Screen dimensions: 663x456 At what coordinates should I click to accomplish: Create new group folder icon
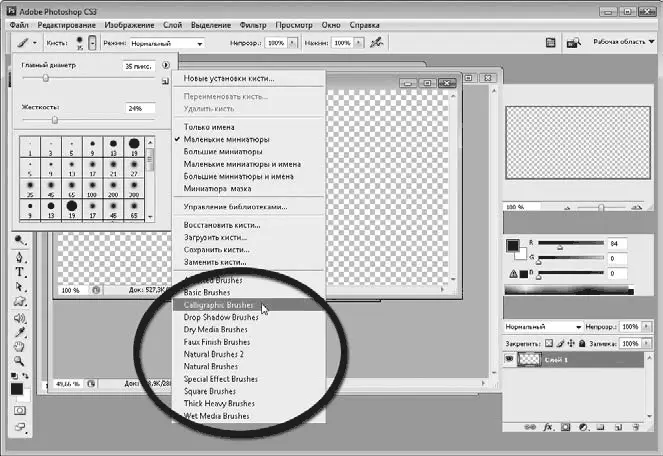[600, 427]
